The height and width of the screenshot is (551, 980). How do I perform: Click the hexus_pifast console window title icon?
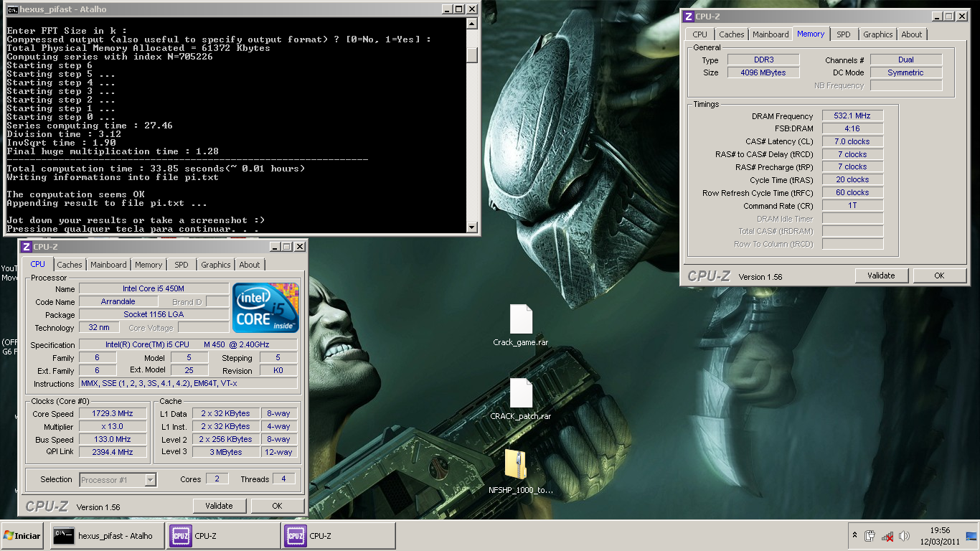point(12,9)
